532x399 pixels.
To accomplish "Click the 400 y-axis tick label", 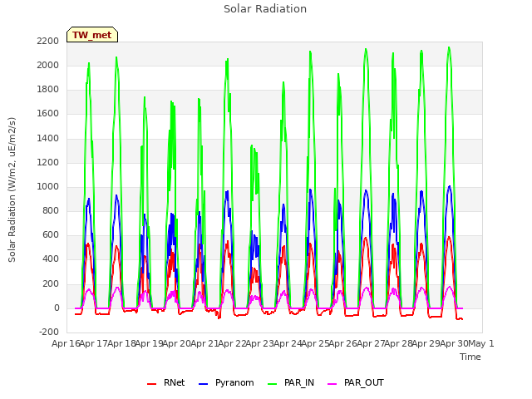I will (51, 259).
